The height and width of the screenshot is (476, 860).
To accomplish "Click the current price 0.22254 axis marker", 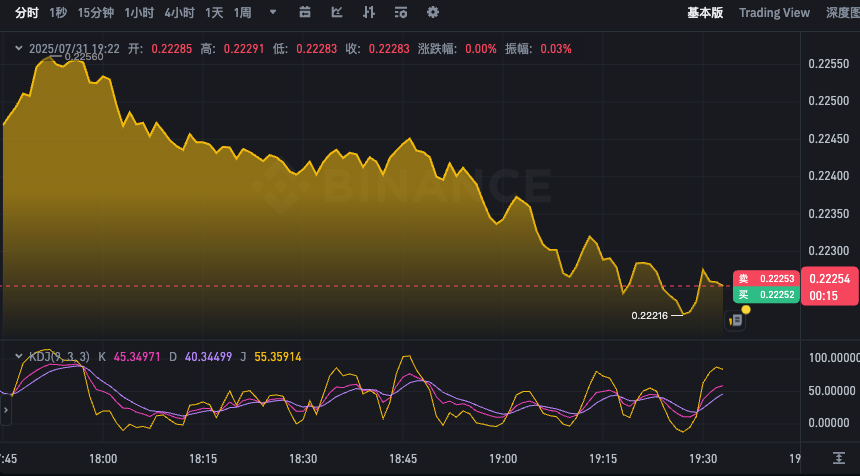I will (829, 279).
